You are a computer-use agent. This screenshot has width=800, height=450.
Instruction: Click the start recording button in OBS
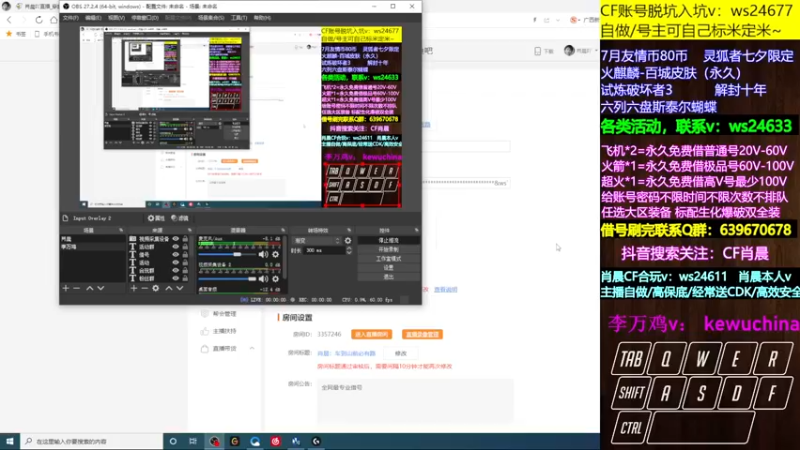click(389, 249)
